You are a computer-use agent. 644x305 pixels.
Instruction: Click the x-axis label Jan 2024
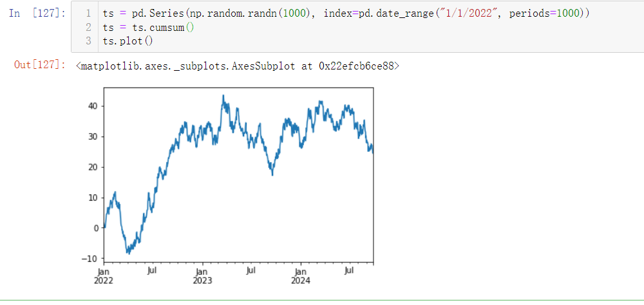(301, 276)
